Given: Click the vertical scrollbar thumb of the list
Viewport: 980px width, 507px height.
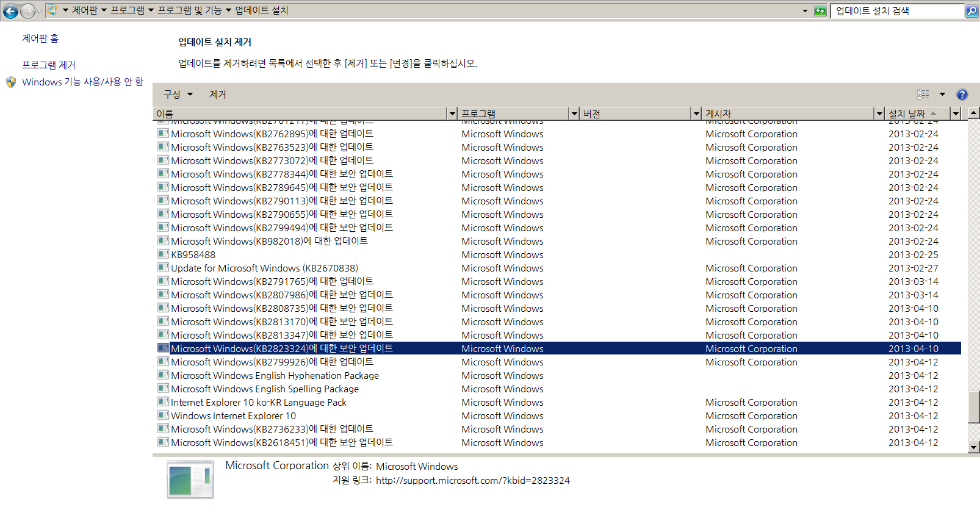Looking at the screenshot, I should click(974, 407).
